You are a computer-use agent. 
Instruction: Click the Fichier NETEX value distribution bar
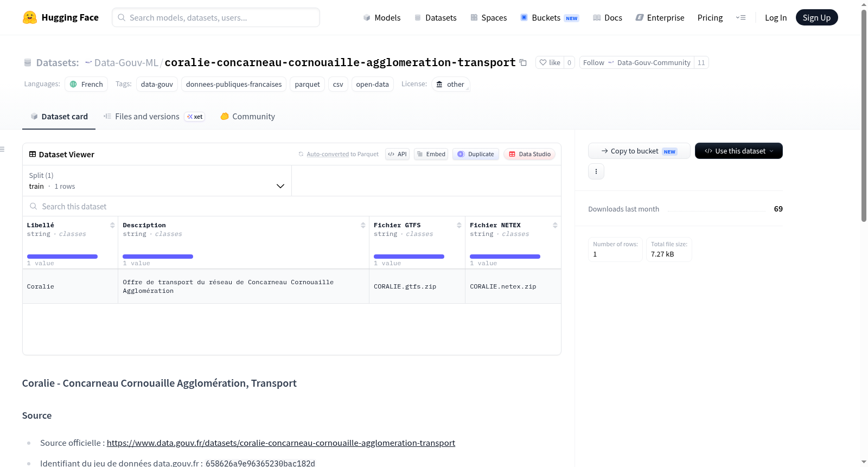(x=505, y=257)
